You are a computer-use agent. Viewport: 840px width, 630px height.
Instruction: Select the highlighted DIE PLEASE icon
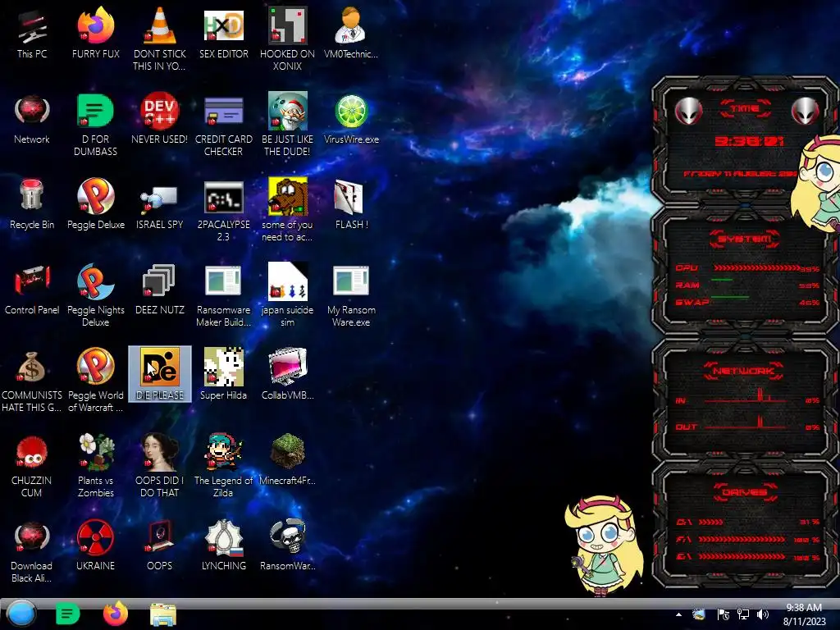[160, 374]
